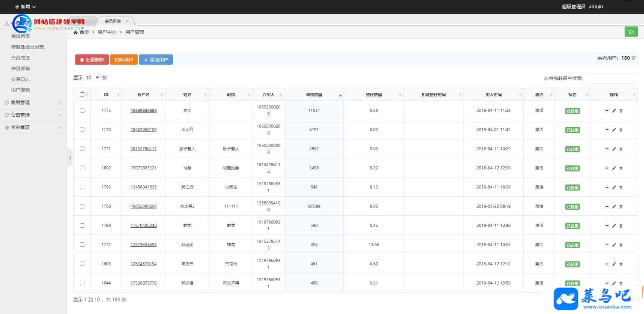The height and width of the screenshot is (314, 644).
Task: Expand the 商品管理 sidebar menu
Action: [33, 102]
